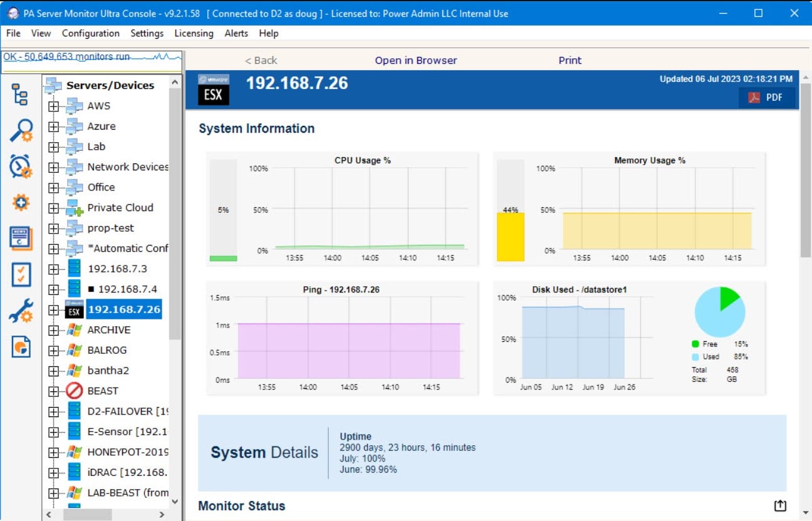Click the D2-FAILOVER server icon
This screenshot has height=521, width=812.
(75, 411)
